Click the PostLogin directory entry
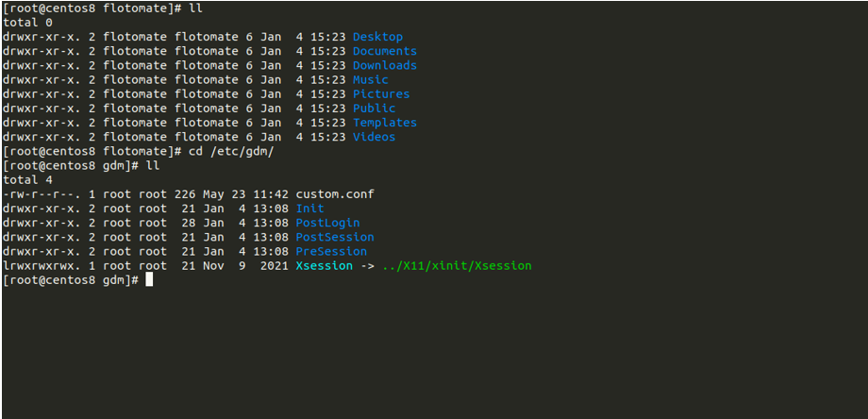 pos(327,223)
